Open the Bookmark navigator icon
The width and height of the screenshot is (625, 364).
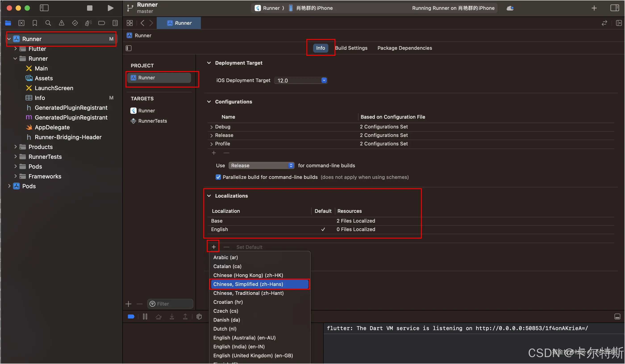click(x=35, y=23)
